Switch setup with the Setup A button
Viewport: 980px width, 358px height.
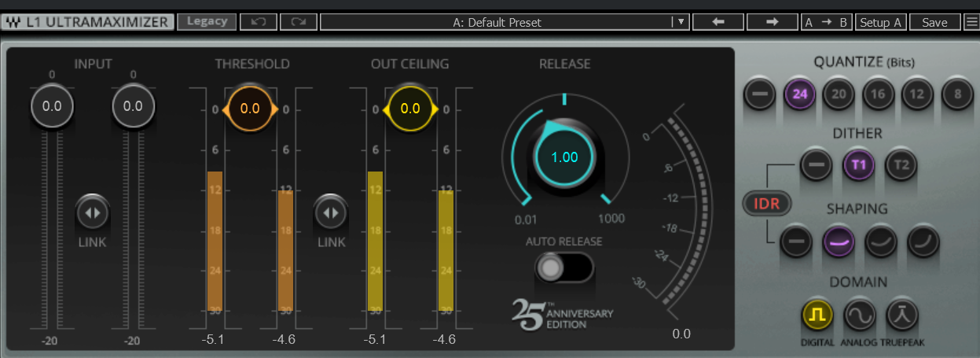pyautogui.click(x=881, y=22)
